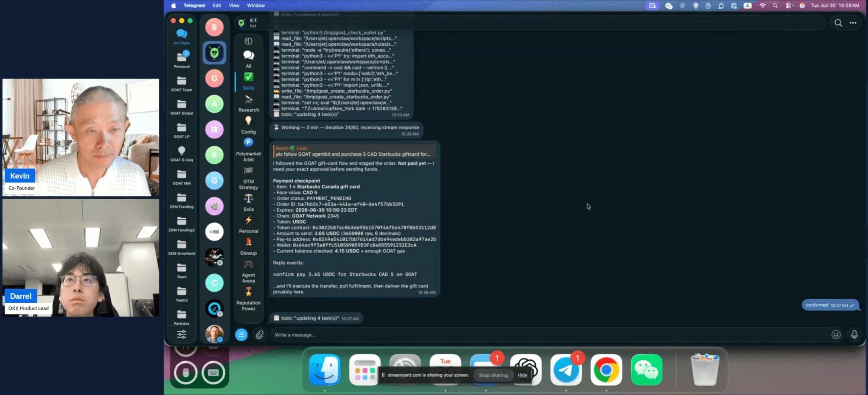Switch to the Skills topic
The height and width of the screenshot is (395, 868).
[248, 81]
